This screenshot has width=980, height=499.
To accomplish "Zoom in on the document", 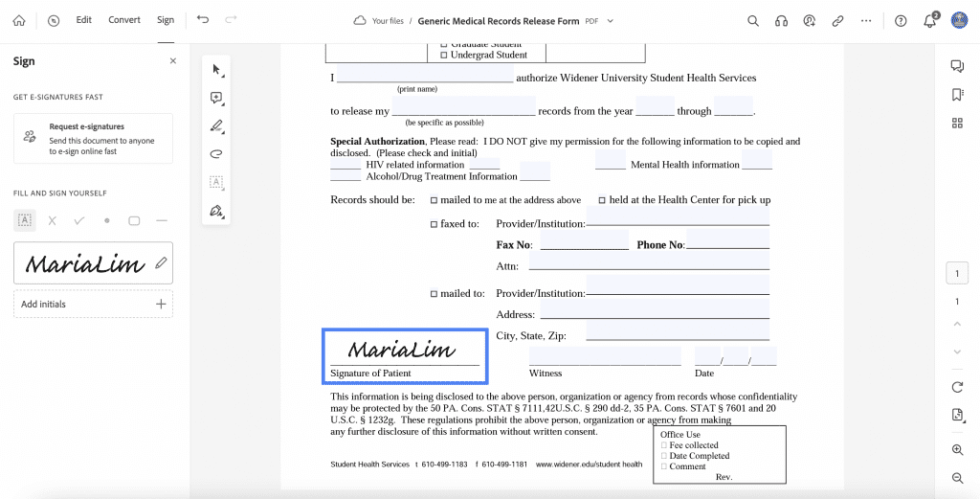I will [x=957, y=449].
